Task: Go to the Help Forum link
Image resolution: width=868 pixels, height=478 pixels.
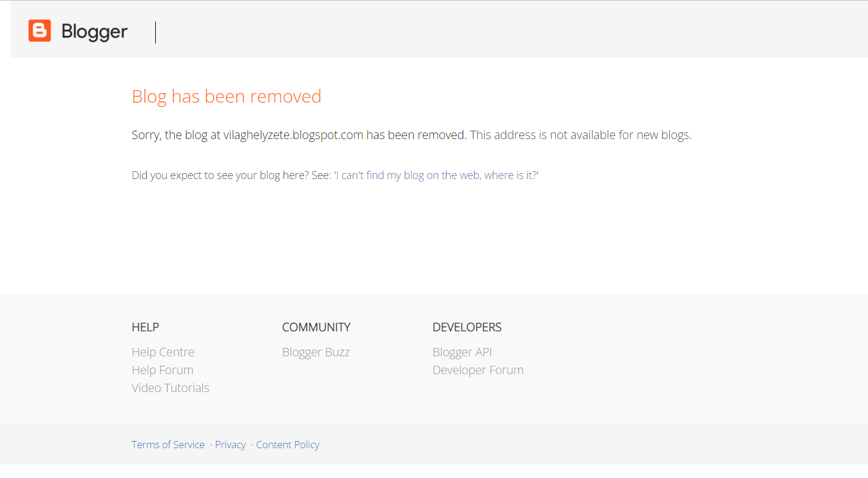Action: click(162, 370)
